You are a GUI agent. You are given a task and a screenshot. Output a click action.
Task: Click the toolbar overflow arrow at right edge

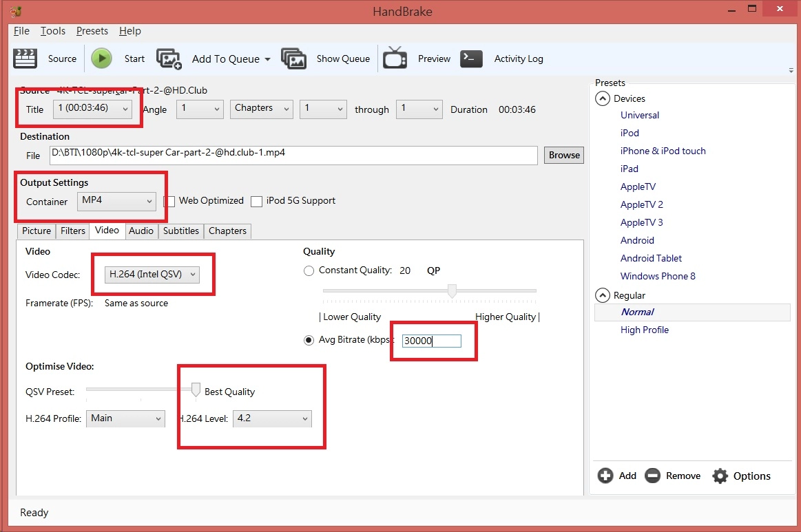click(791, 70)
